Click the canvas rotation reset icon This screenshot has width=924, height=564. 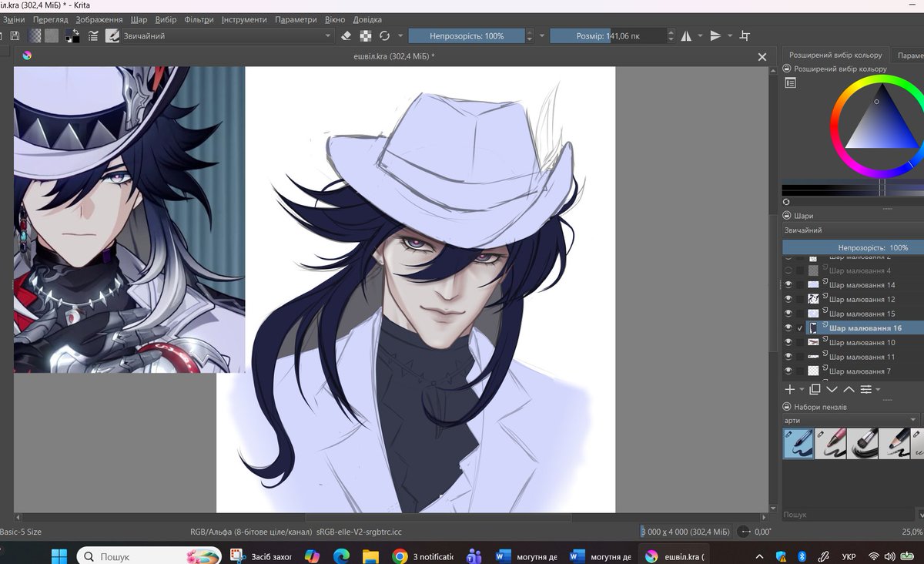tap(744, 532)
